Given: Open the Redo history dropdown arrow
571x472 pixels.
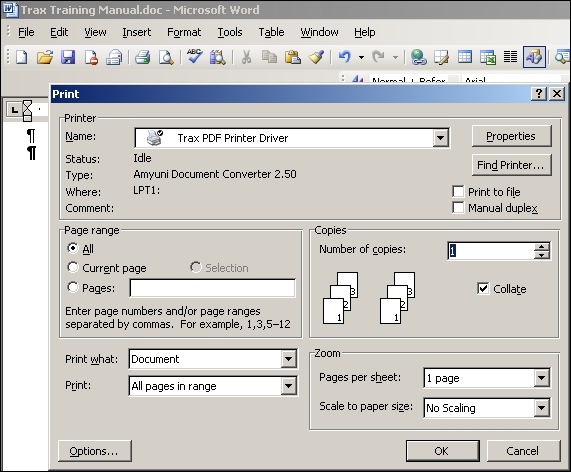Looking at the screenshot, I should 395,57.
